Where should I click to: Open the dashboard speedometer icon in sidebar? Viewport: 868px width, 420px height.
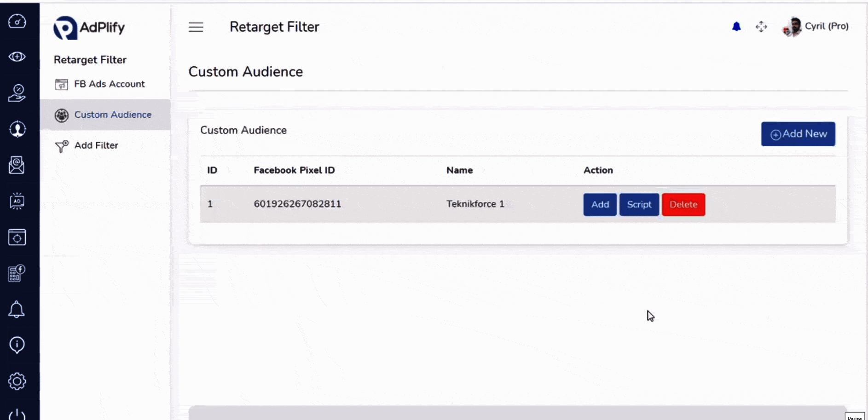tap(17, 21)
